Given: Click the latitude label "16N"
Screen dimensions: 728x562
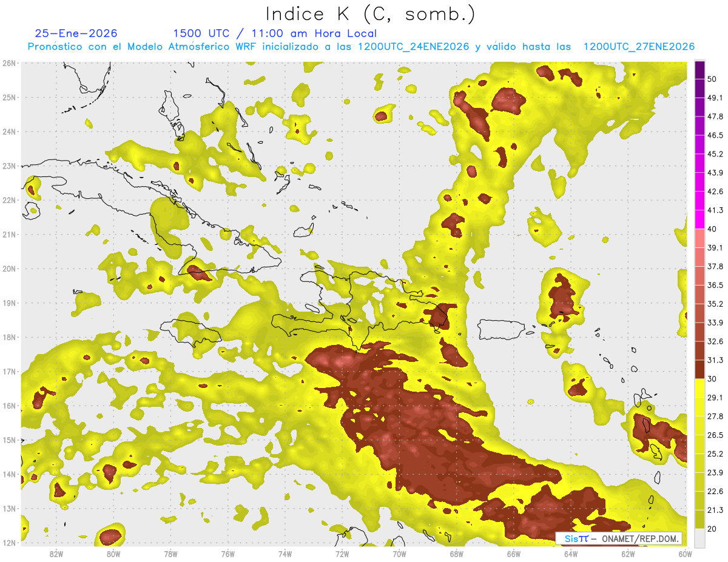Looking at the screenshot, I should (9, 406).
